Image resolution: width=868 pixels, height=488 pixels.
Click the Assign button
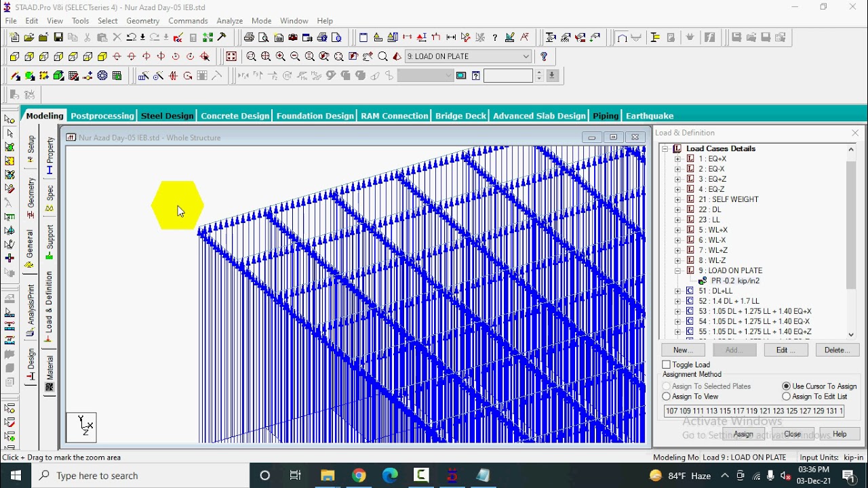pyautogui.click(x=743, y=434)
